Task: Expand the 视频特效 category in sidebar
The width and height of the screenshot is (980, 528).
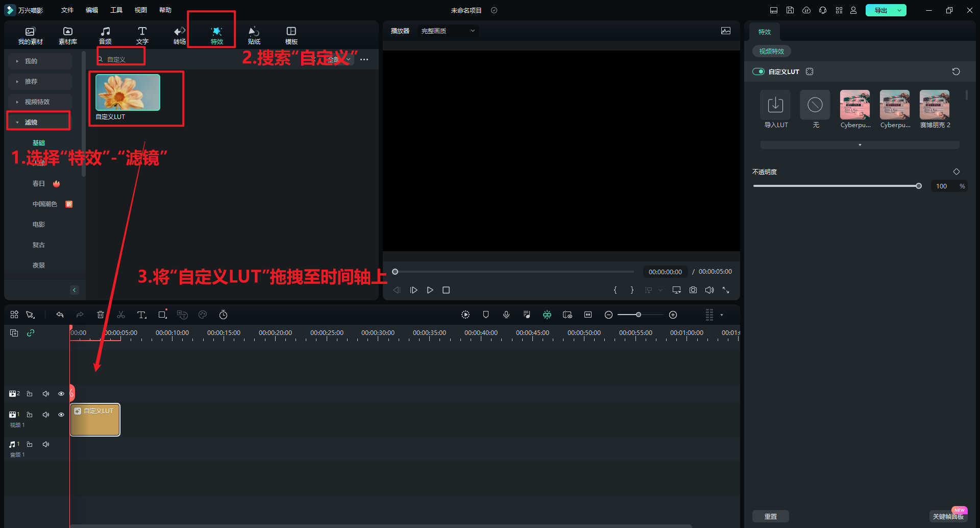Action: (x=37, y=102)
